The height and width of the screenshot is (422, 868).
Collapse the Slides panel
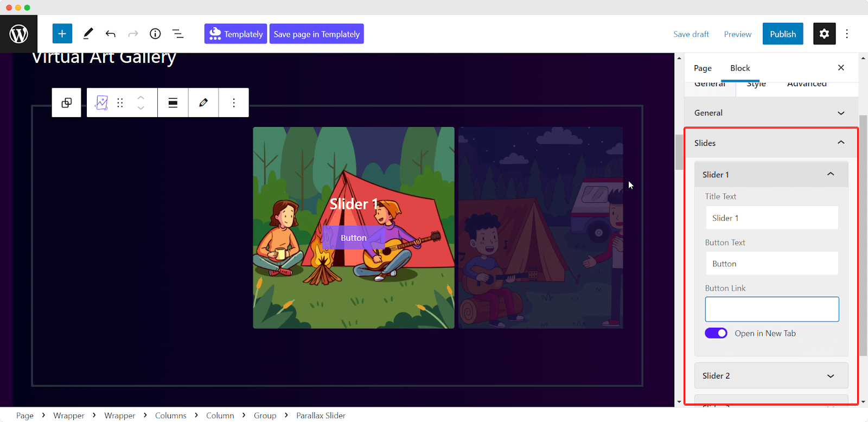pyautogui.click(x=771, y=143)
